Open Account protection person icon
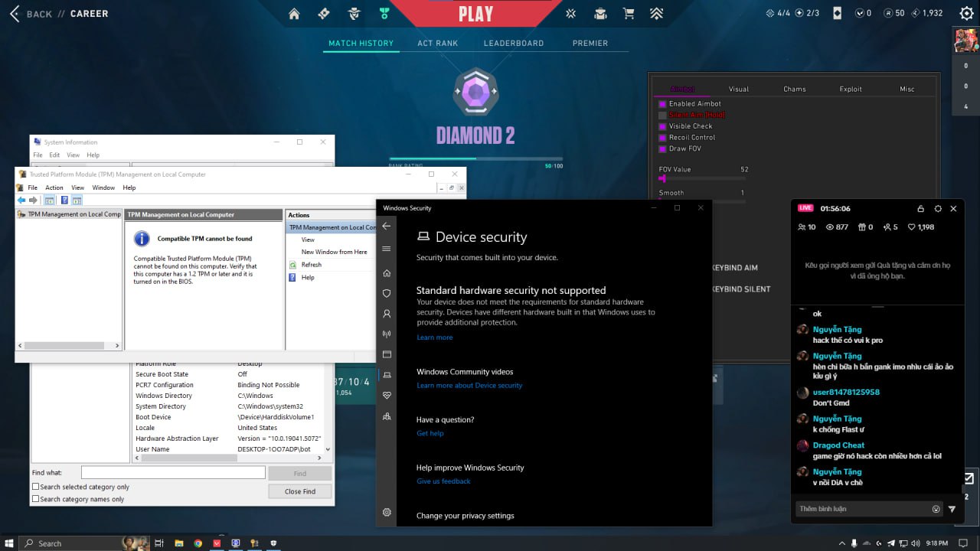Viewport: 980px width, 551px height. coord(387,314)
